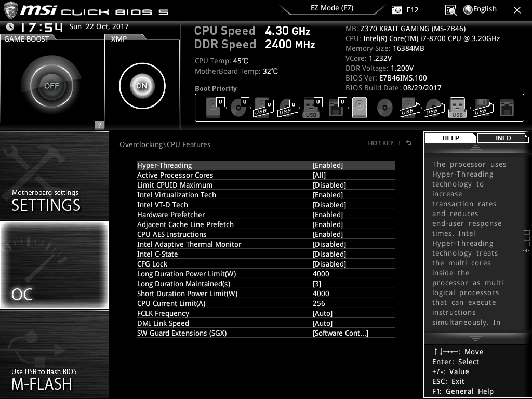Screen dimensions: 532x399
Task: Select the last network boot device icon
Action: point(506,108)
